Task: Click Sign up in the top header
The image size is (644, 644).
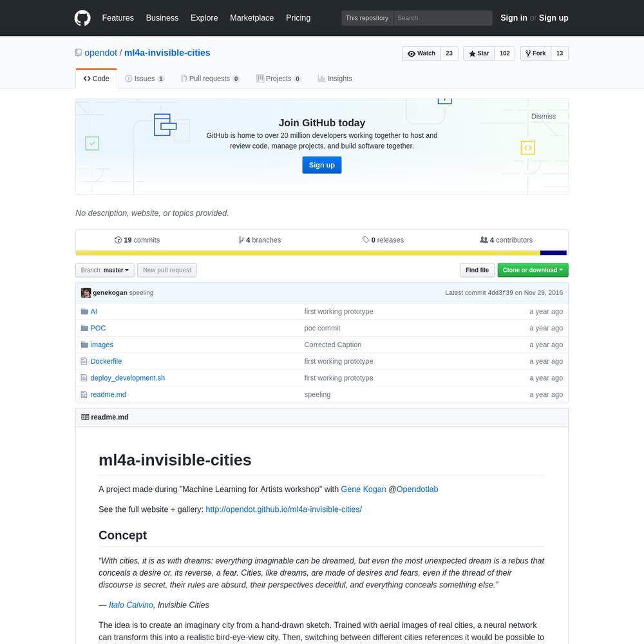Action: pos(554,18)
